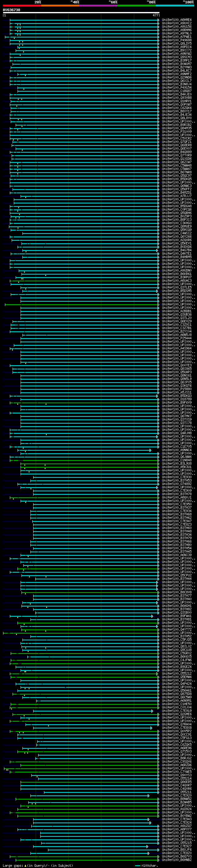197x868 pixels.
Task: Select the UniRef100_B4LRC7 label
Action: (177, 71)
